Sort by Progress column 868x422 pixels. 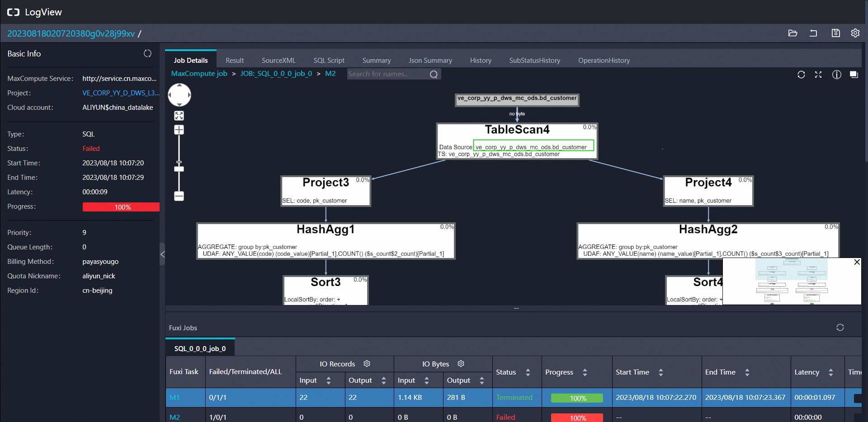pos(585,372)
